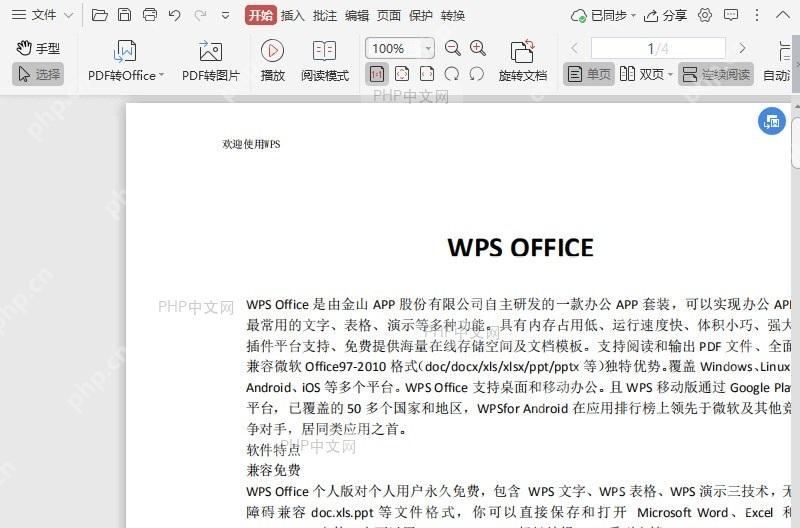800x528 pixels.
Task: Expand the 文件 dropdown arrow
Action: tap(68, 15)
